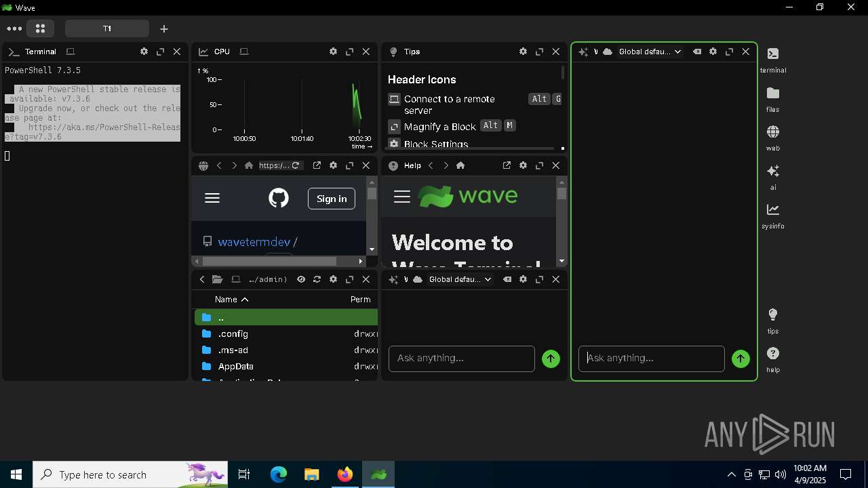Click Terminal block connection icon
This screenshot has width=868, height=488.
tap(71, 52)
